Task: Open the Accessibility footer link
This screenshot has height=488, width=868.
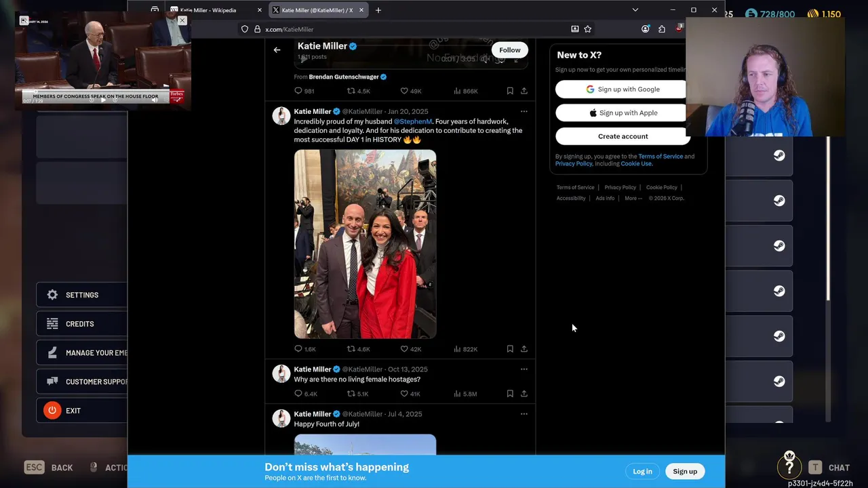Action: [571, 199]
